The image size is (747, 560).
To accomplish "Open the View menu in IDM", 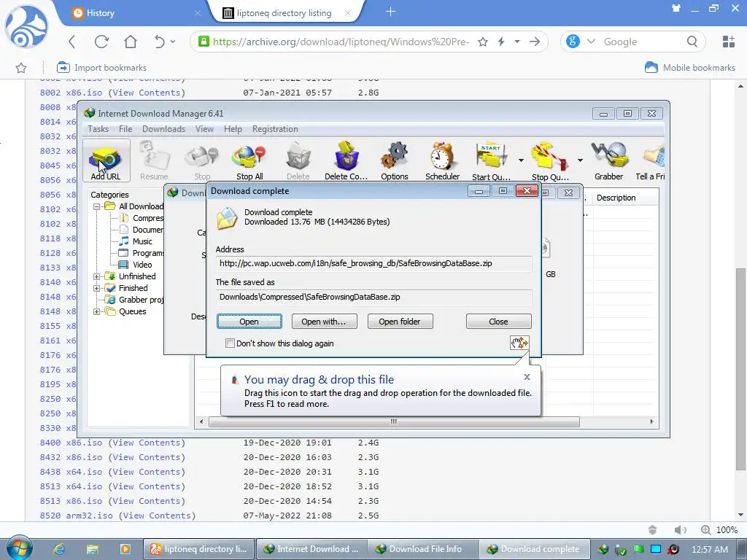I will 204,129.
